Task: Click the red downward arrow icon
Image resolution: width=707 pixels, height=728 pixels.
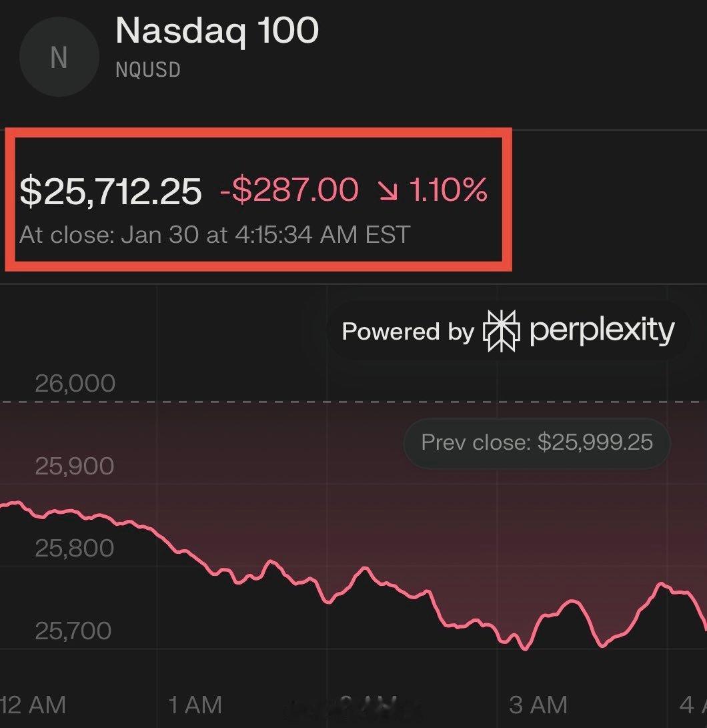Action: (386, 191)
